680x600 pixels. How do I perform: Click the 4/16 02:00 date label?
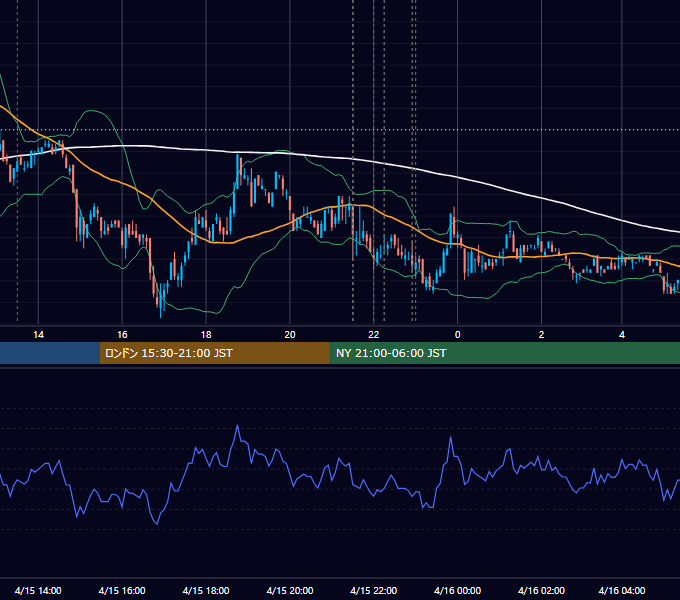tap(541, 590)
